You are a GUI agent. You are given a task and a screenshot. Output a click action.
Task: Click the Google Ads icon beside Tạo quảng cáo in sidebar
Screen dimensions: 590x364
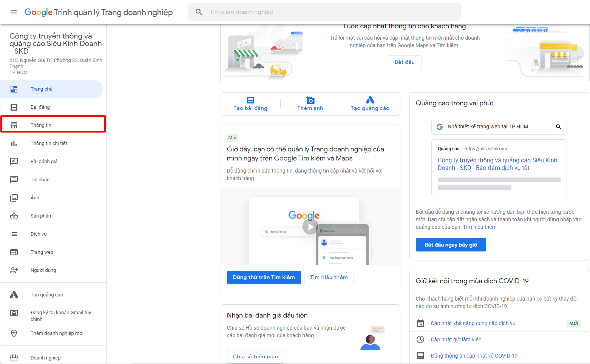click(x=14, y=295)
